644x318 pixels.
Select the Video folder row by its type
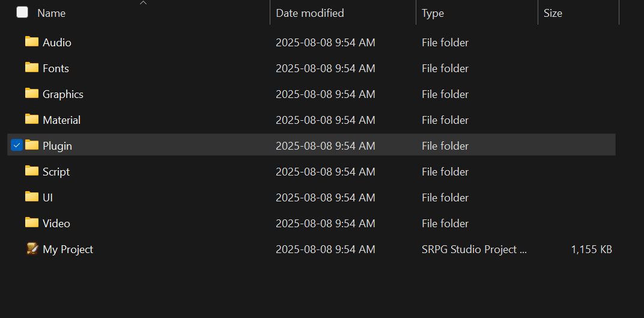tap(445, 224)
